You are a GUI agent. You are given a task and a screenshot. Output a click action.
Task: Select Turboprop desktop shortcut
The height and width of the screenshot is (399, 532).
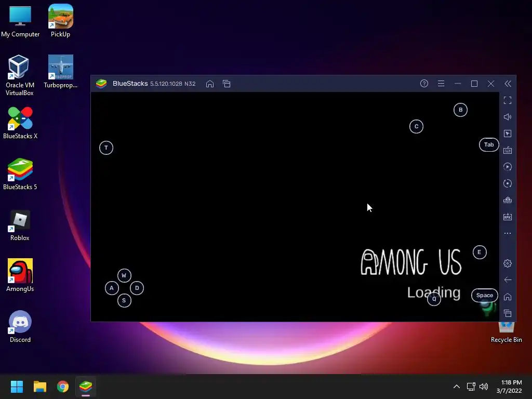[x=60, y=72]
